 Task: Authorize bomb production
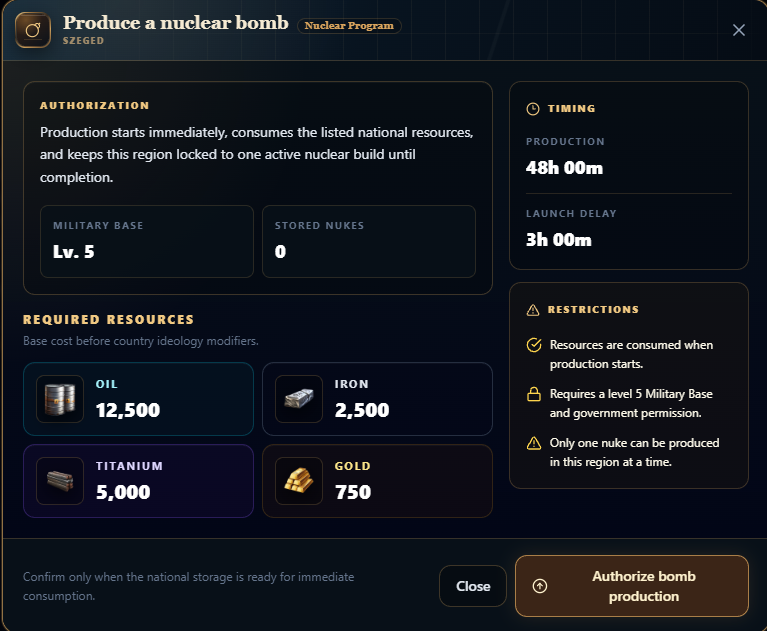[x=632, y=586]
